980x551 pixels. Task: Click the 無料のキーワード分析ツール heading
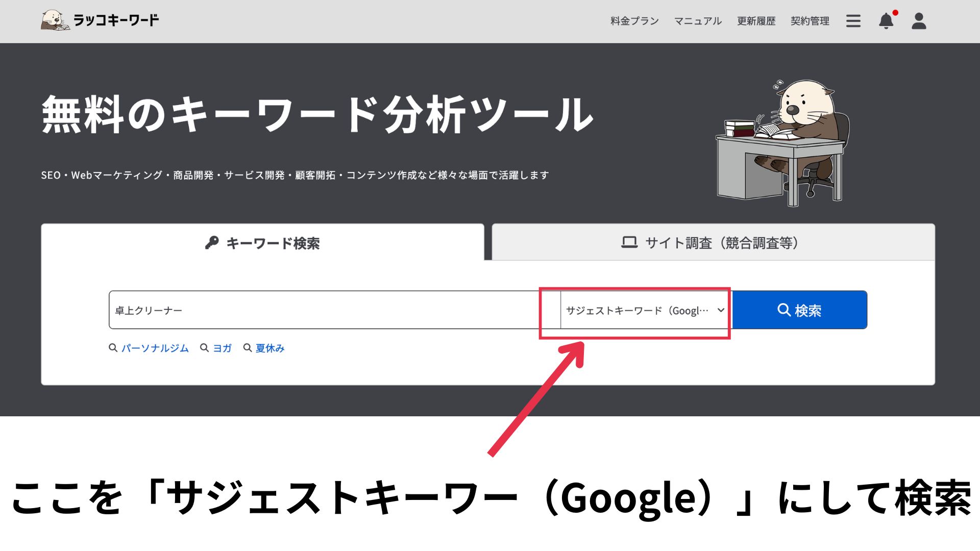pos(317,114)
